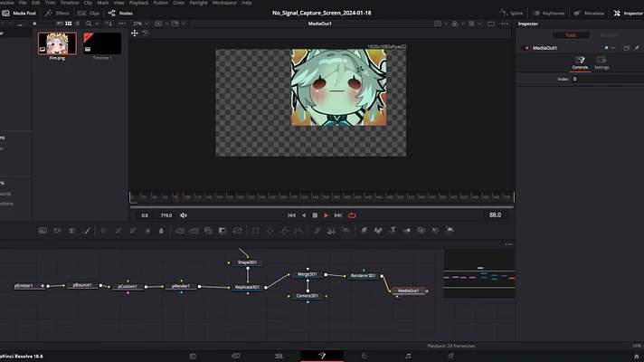
Task: Toggle the loop playback button
Action: point(352,215)
